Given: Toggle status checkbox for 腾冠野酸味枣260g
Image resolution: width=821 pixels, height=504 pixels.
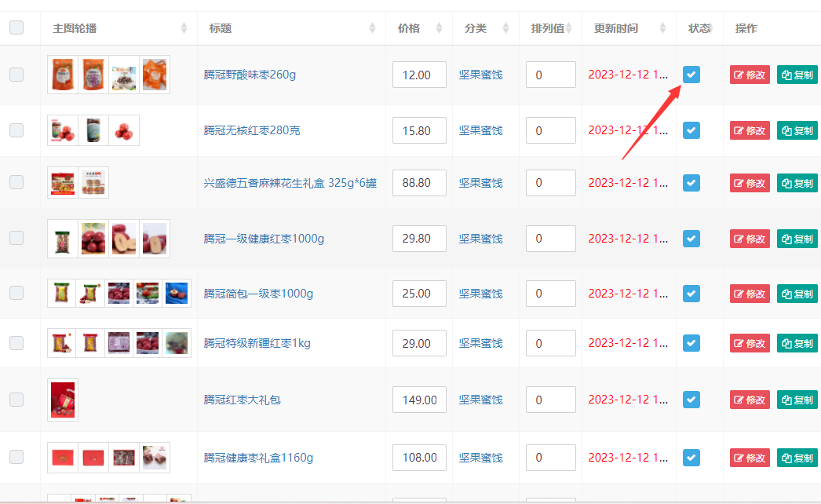Looking at the screenshot, I should [691, 75].
